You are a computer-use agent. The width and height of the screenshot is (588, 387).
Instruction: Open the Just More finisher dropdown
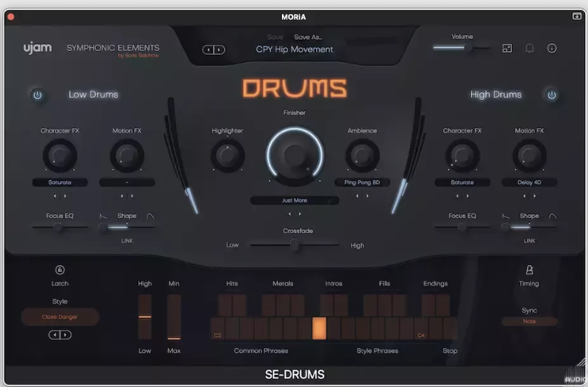tap(295, 200)
